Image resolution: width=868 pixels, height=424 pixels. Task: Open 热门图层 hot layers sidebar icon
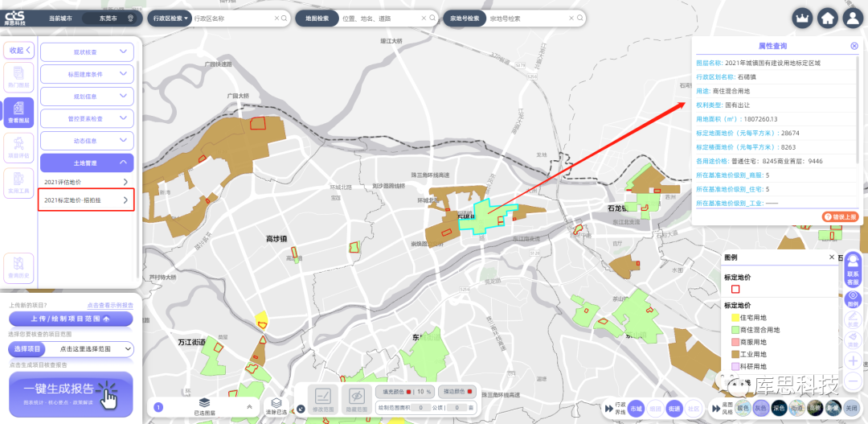tap(18, 77)
